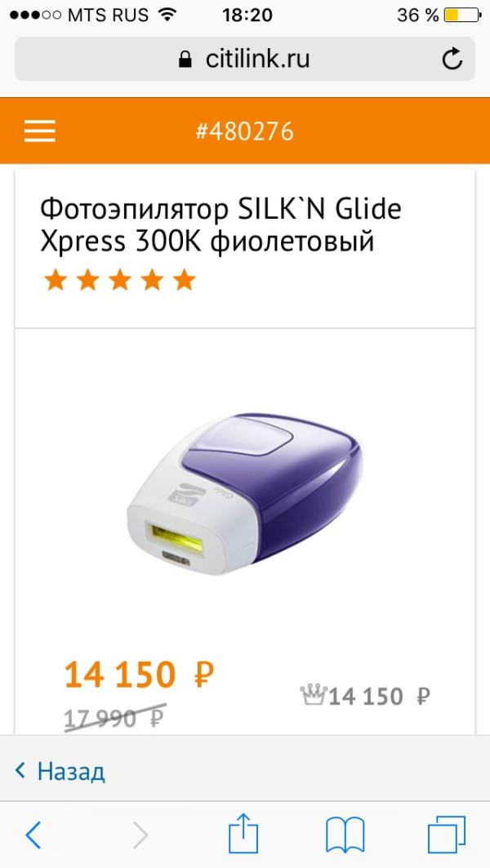Tap the Safari forward arrow
The width and height of the screenshot is (490, 868).
[140, 835]
